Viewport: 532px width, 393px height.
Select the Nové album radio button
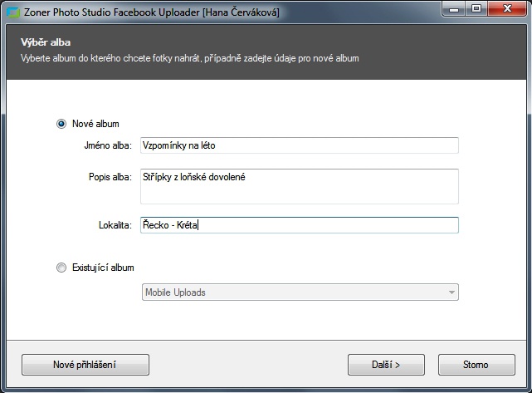[61, 124]
